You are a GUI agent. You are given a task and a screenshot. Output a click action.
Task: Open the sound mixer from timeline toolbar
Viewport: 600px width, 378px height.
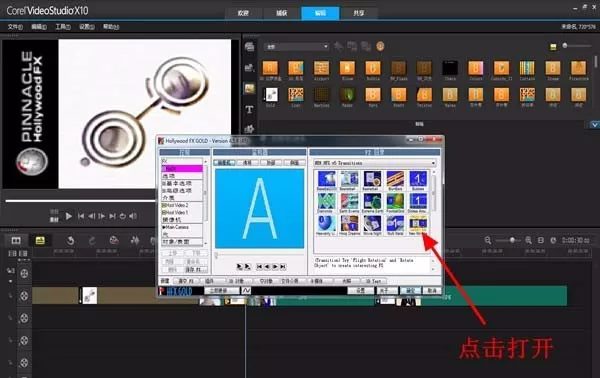135,240
